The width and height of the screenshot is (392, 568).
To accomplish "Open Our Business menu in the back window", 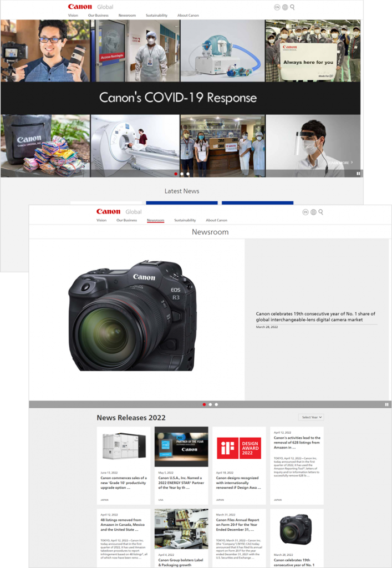I will tap(99, 16).
